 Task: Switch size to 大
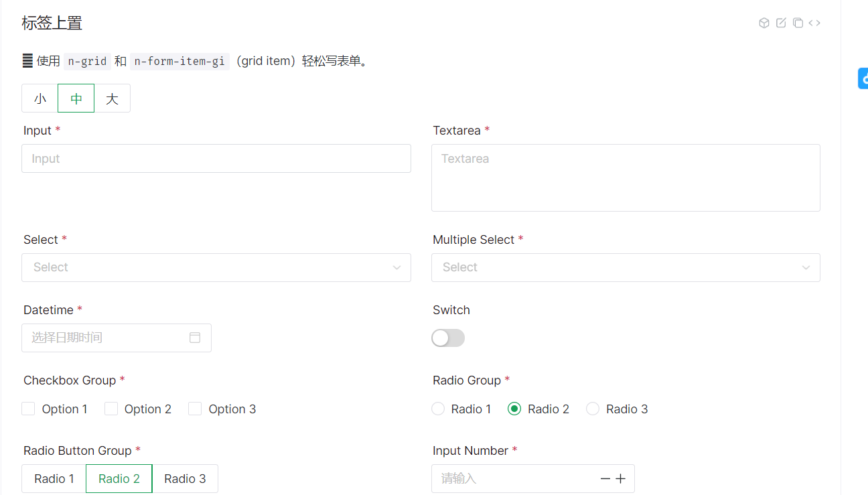112,98
